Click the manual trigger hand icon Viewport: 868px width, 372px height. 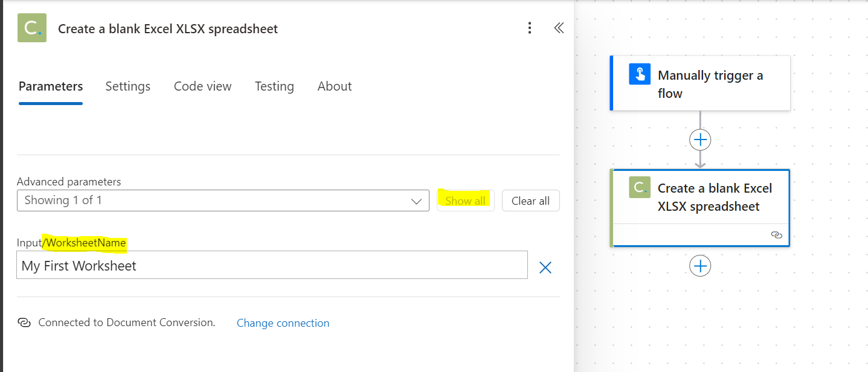click(x=639, y=74)
